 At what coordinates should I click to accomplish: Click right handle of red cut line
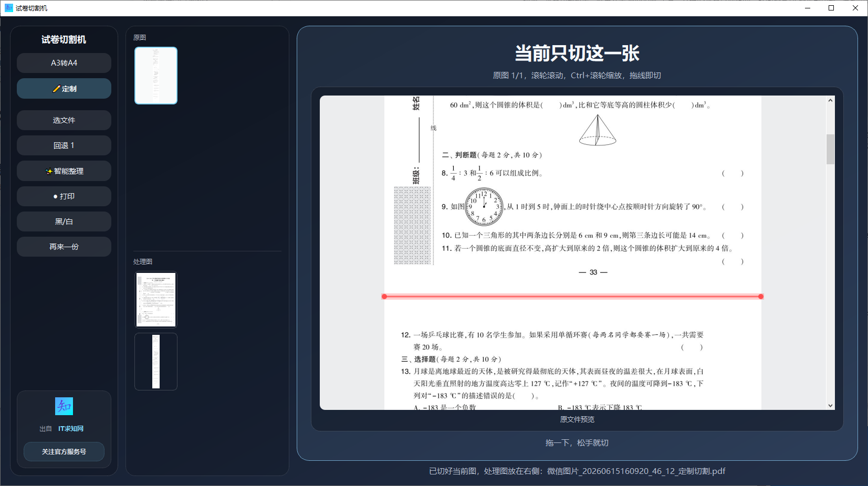coord(761,297)
